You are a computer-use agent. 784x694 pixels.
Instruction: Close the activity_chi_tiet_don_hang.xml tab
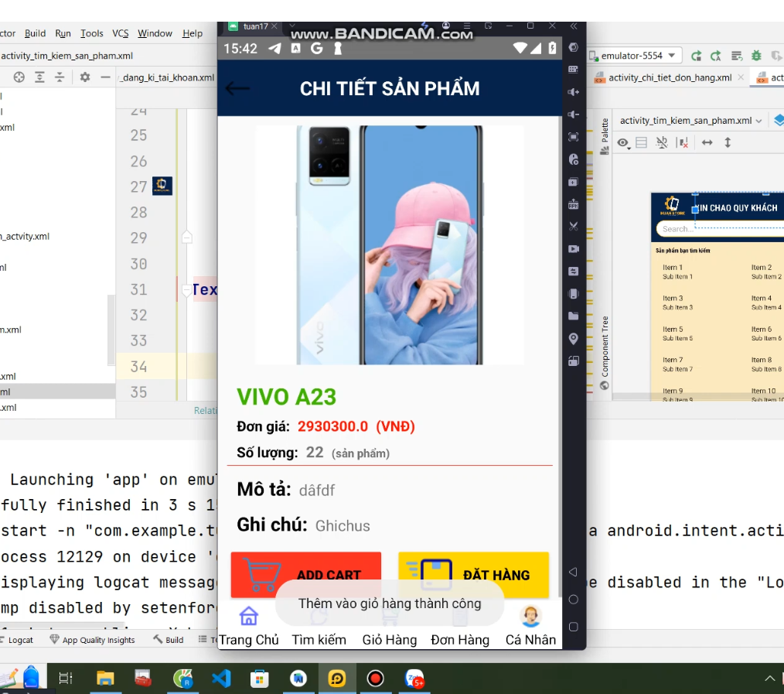741,77
